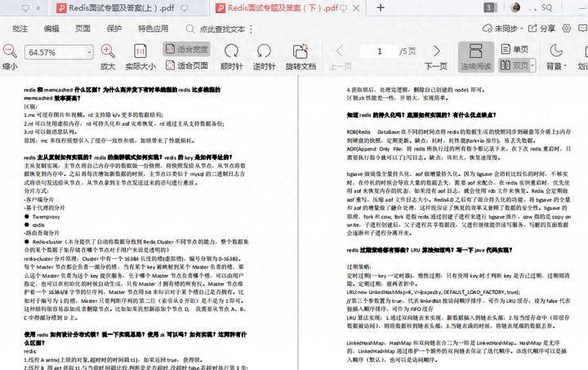Rotate clockwise with 顺时针
This screenshot has height=370, width=588.
231,57
